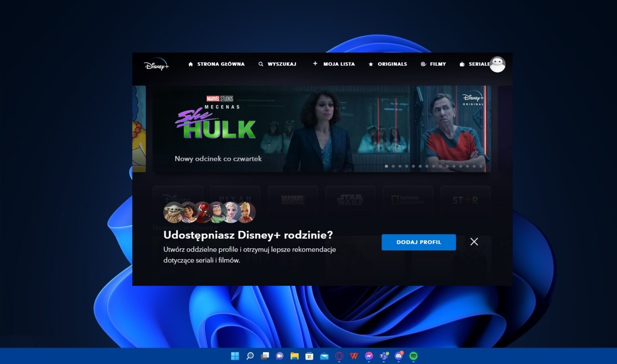This screenshot has width=617, height=364.
Task: Navigate to Filmy section
Action: click(x=433, y=64)
